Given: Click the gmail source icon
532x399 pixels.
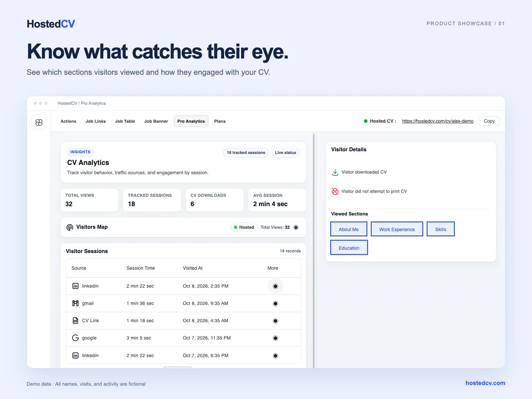Looking at the screenshot, I should [x=75, y=303].
